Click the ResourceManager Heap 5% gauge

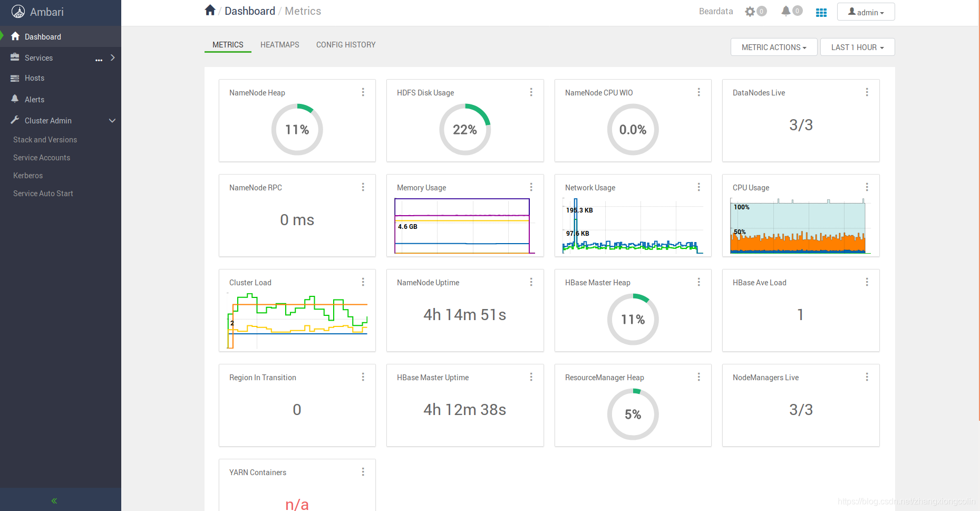pyautogui.click(x=633, y=414)
